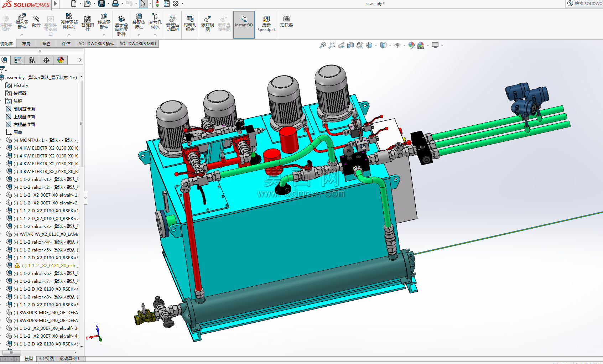This screenshot has width=603, height=364.
Task: Switch to the 评估 (Evaluate) tab
Action: (66, 44)
